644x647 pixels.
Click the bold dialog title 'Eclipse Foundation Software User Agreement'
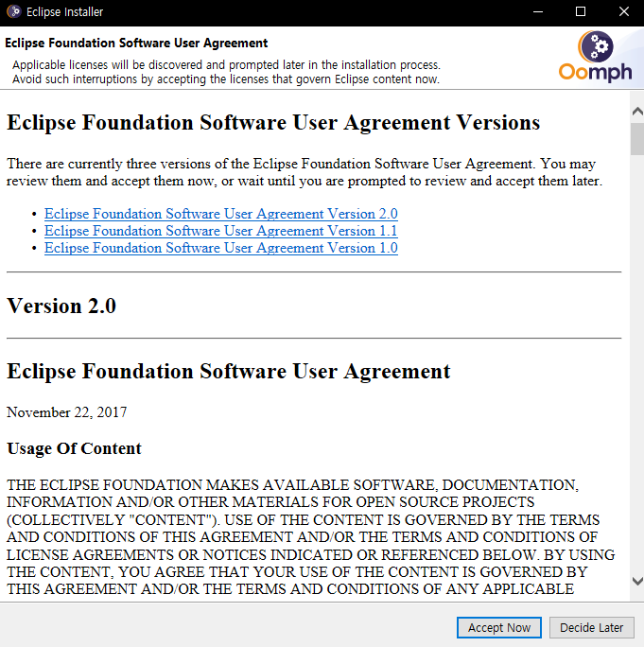point(136,43)
